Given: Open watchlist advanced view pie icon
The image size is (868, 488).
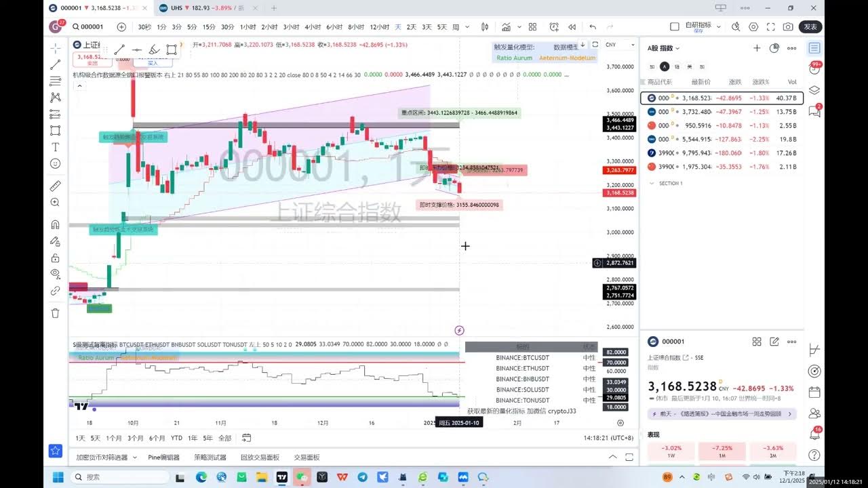Looking at the screenshot, I should click(x=774, y=48).
